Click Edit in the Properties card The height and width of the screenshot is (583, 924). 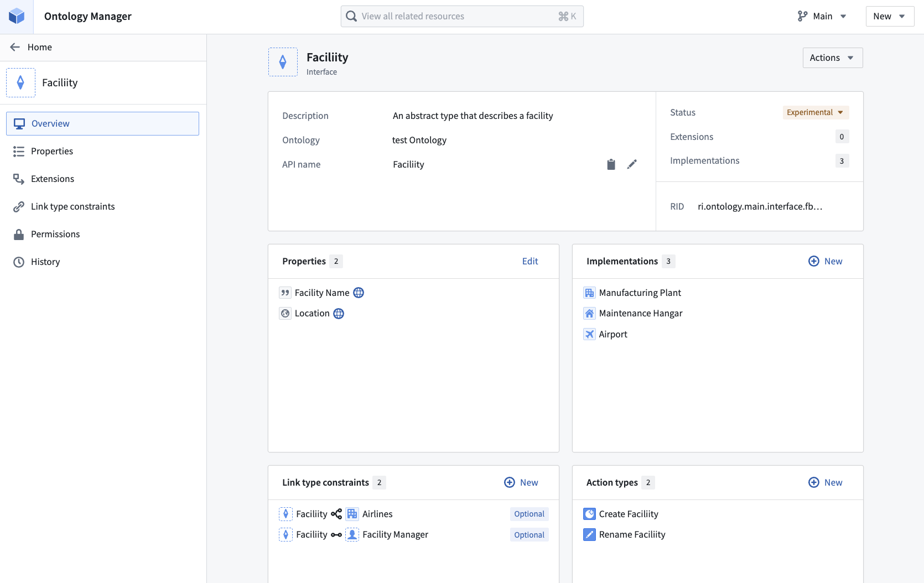[x=530, y=261]
